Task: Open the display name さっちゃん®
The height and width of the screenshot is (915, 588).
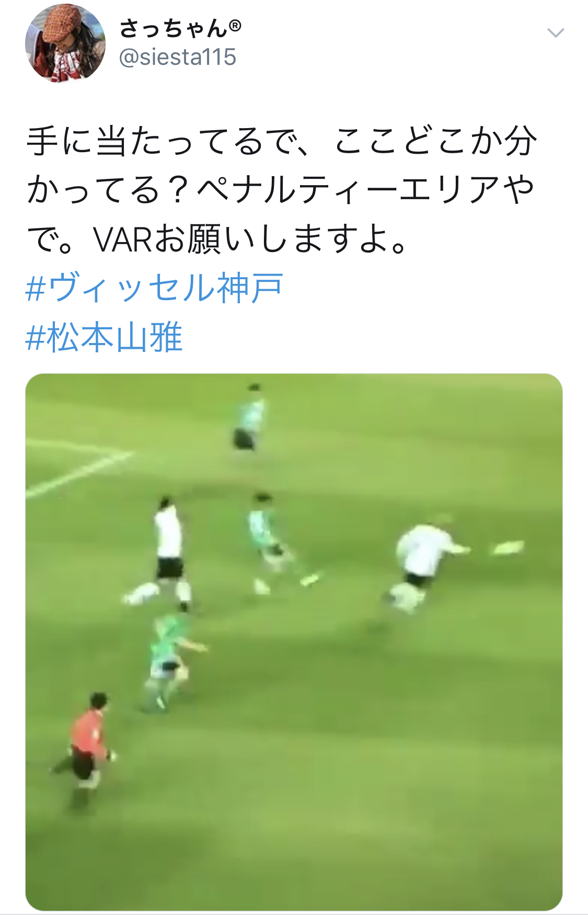Action: coord(180,28)
